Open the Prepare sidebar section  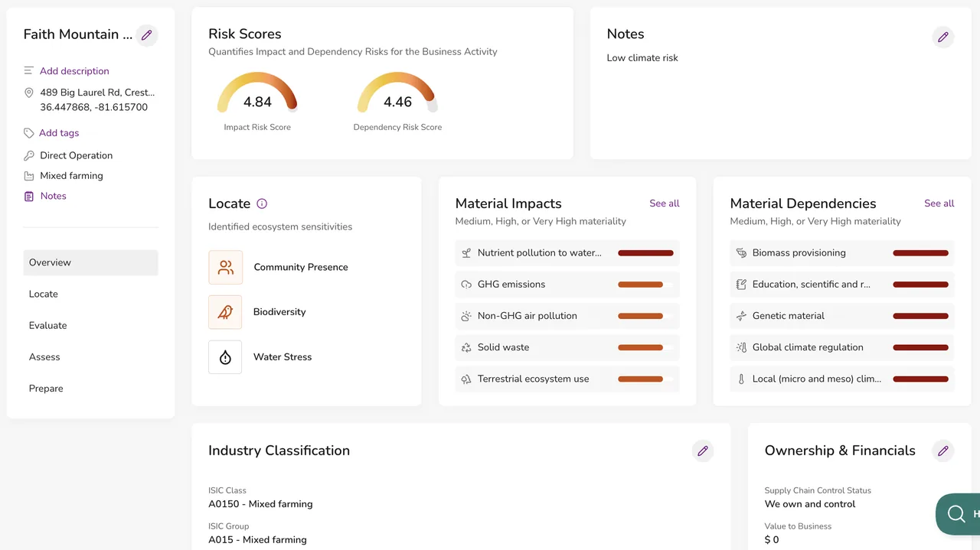point(90,389)
